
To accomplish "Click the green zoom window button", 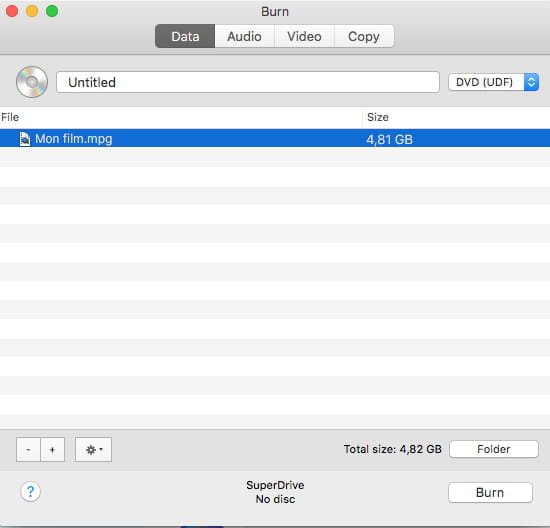I will tap(52, 11).
